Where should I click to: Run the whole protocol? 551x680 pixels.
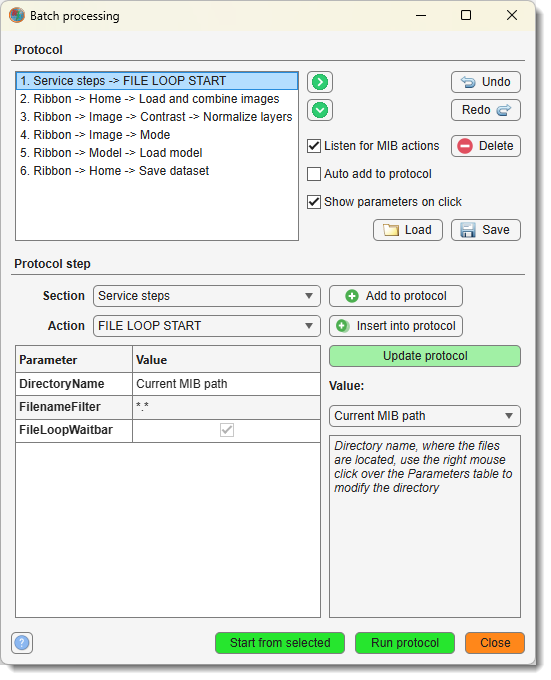point(405,643)
